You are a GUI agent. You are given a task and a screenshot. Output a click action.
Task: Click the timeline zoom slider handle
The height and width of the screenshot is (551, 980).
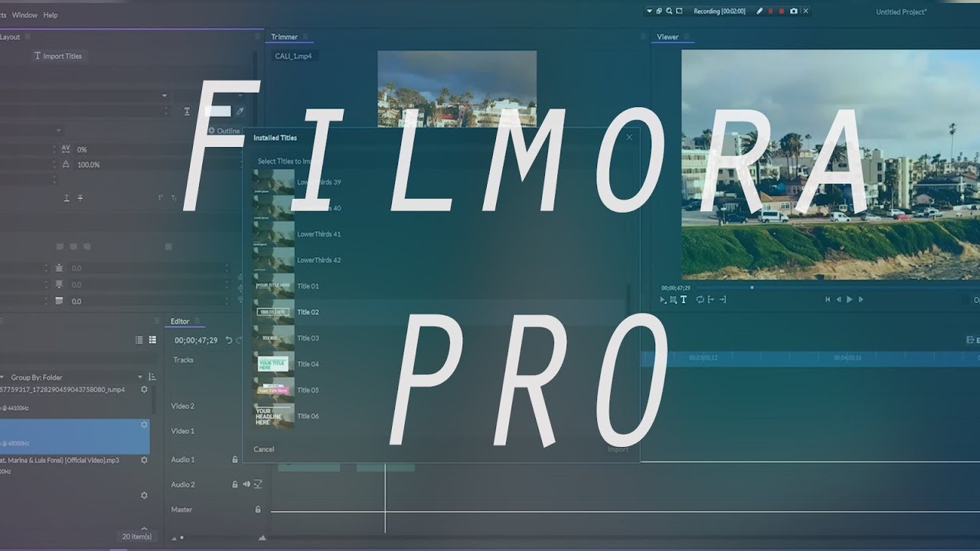pyautogui.click(x=181, y=538)
